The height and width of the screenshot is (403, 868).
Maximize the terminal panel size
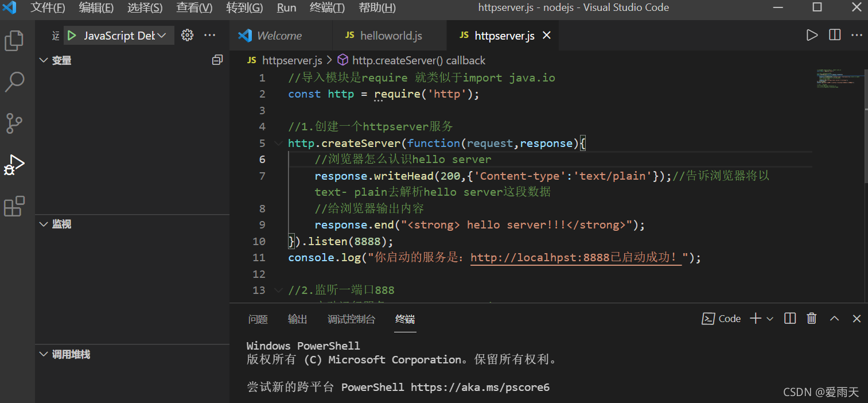click(x=835, y=319)
